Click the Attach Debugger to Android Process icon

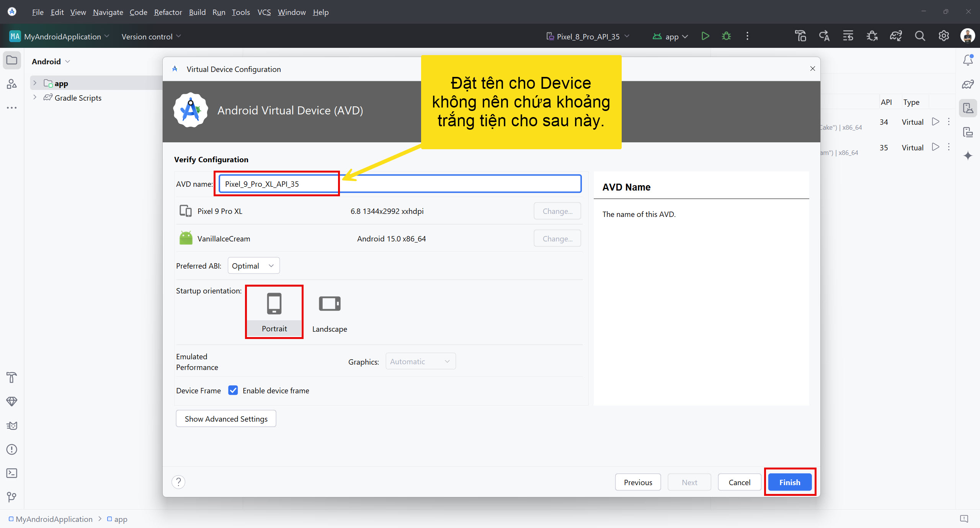coord(872,36)
